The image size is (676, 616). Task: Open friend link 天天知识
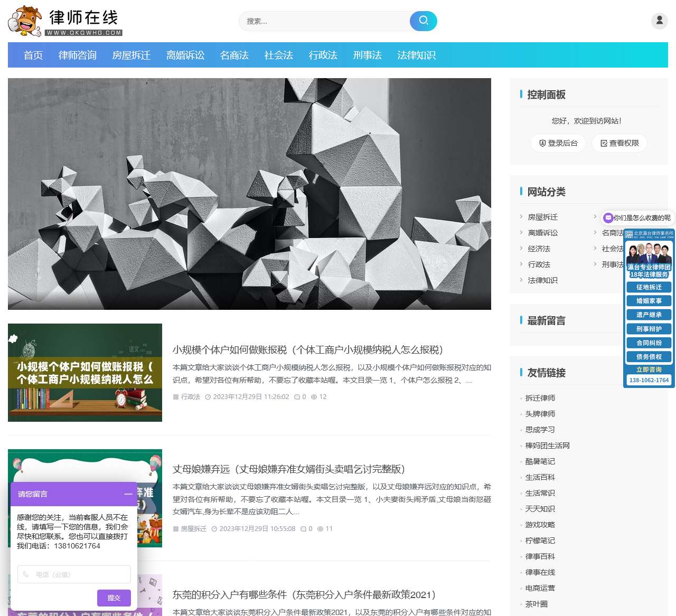tap(540, 509)
